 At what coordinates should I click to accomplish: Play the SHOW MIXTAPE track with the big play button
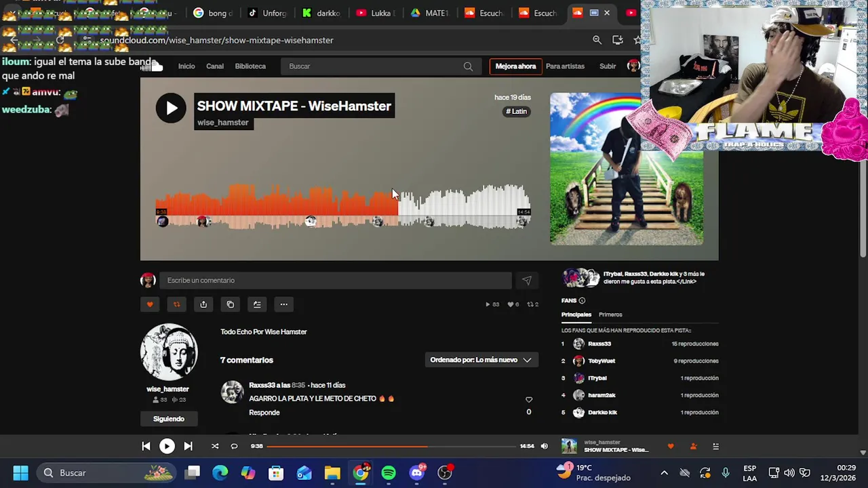[x=171, y=108]
